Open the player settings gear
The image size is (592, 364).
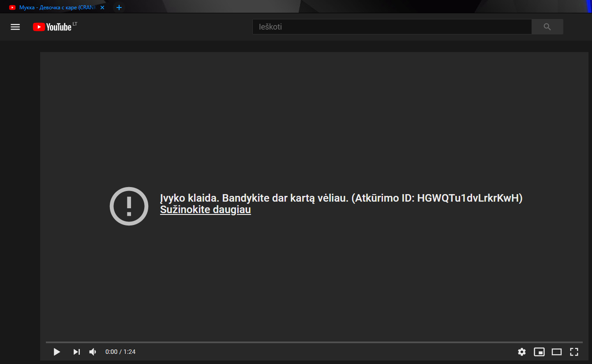pyautogui.click(x=522, y=352)
